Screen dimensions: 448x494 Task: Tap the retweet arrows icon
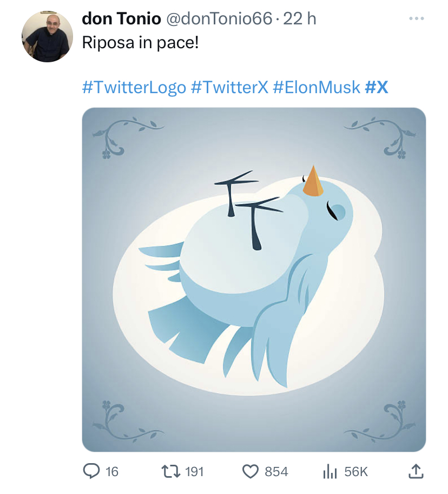click(170, 472)
